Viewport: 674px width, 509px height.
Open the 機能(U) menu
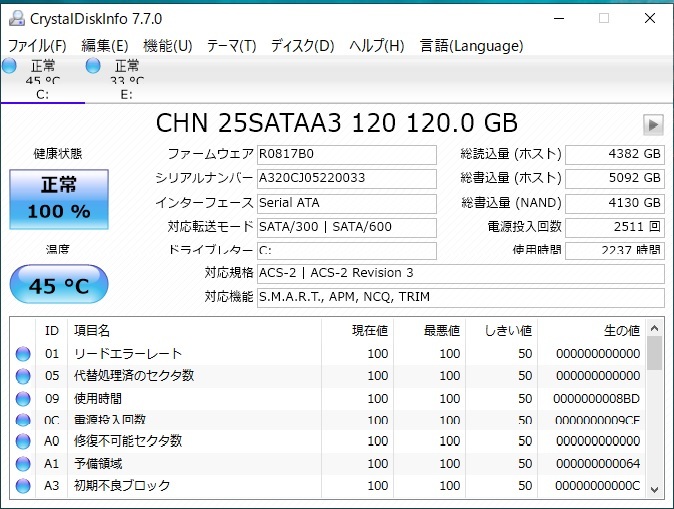[168, 46]
